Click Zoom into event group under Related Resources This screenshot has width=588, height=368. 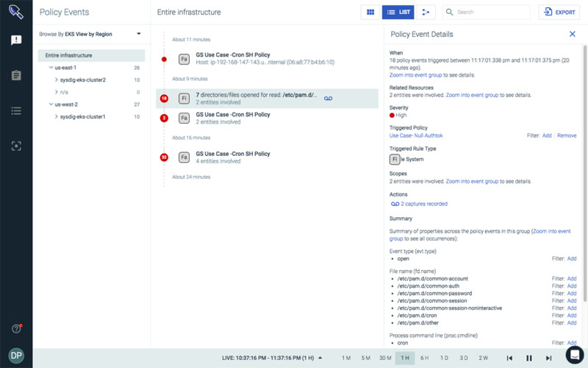[472, 95]
